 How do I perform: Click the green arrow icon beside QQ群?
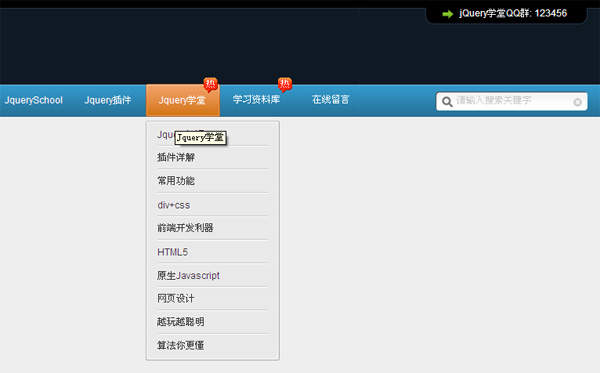coord(448,14)
